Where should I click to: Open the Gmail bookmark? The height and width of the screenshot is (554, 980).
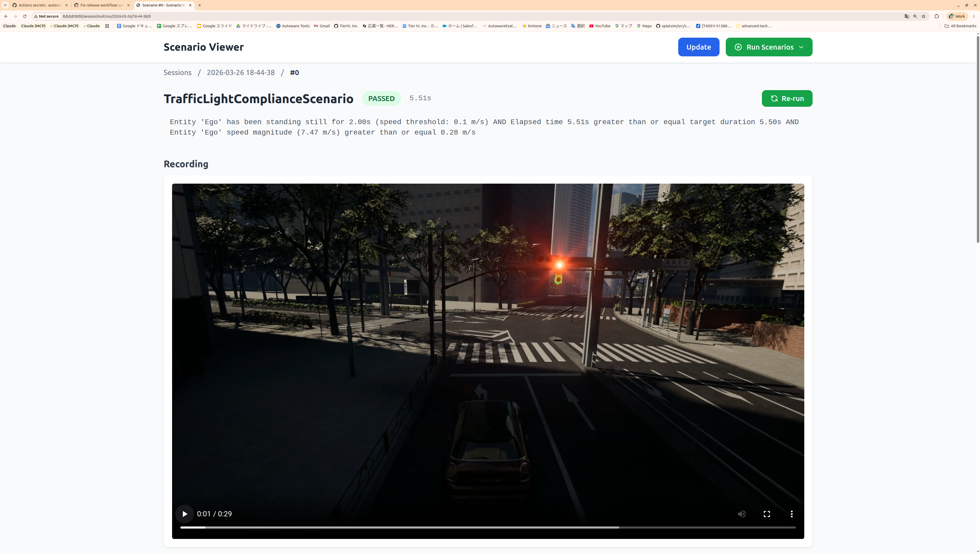322,26
